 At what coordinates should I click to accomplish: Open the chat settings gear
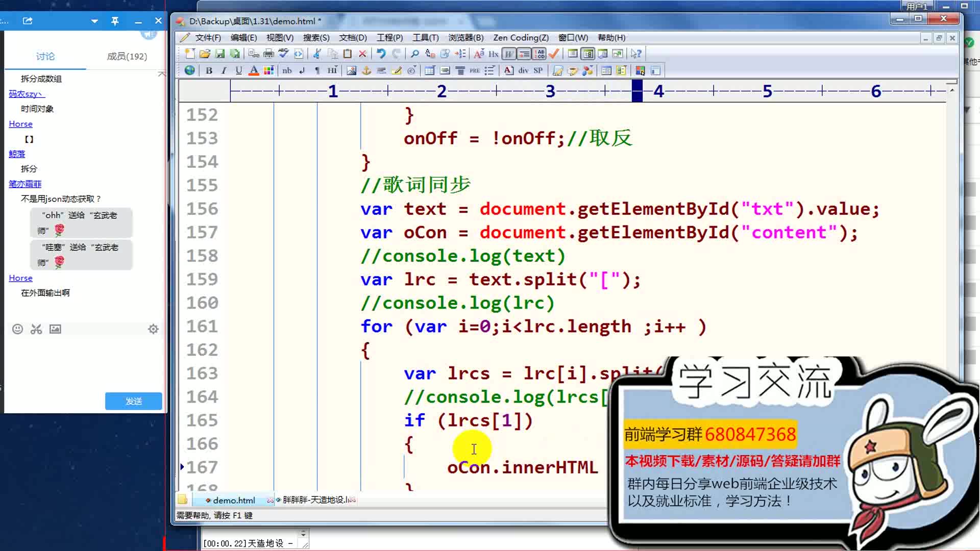(x=153, y=329)
